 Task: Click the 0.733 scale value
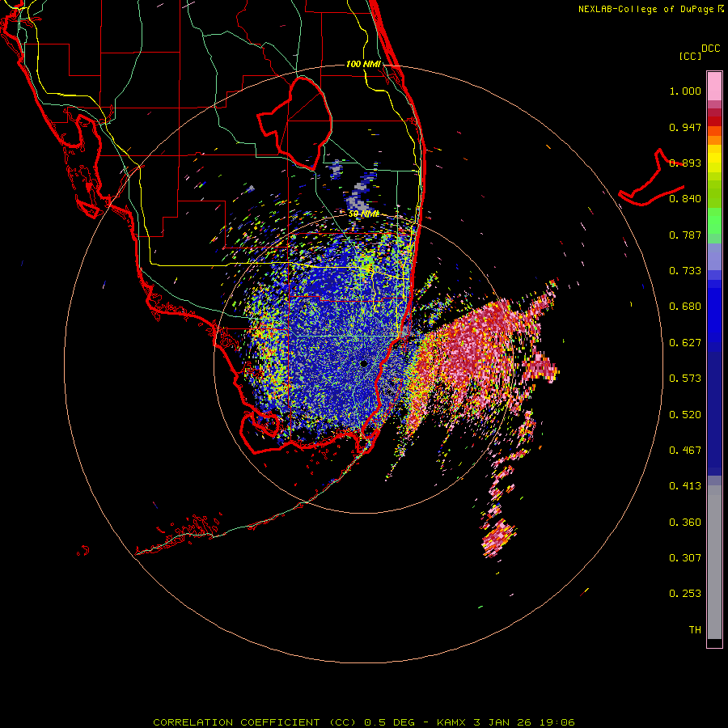tap(685, 271)
